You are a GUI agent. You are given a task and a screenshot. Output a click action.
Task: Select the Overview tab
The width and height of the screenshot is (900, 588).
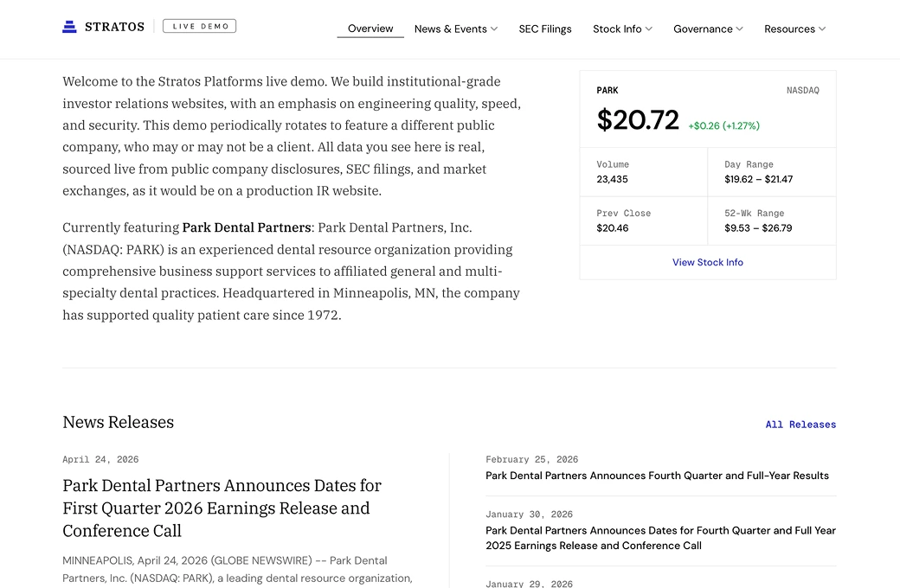370,29
